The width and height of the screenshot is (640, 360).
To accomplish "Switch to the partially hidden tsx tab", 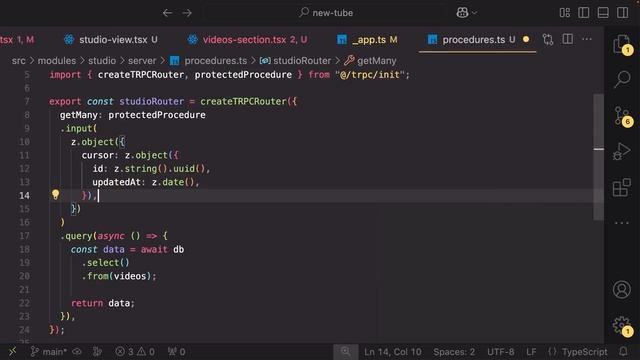I will tap(17, 40).
